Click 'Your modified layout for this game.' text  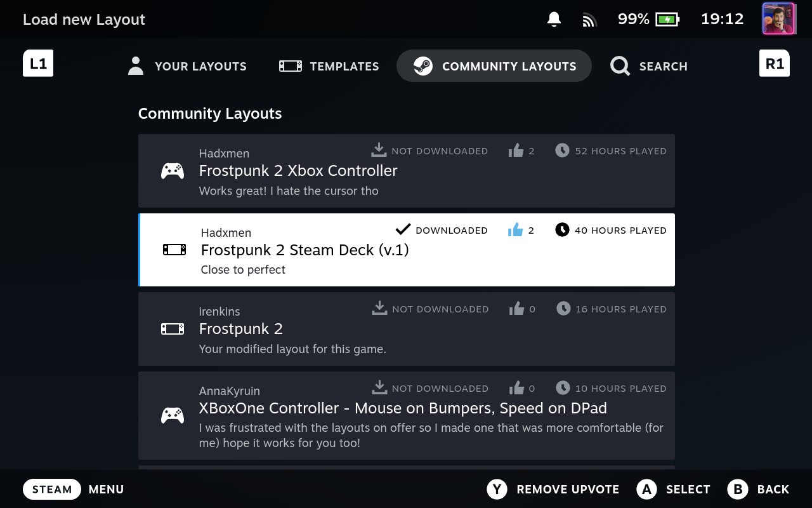(x=292, y=349)
